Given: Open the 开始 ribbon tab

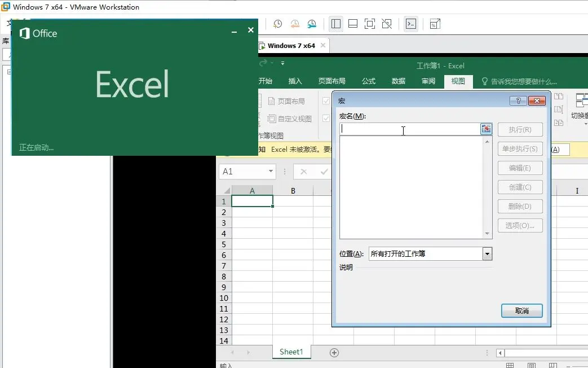Looking at the screenshot, I should [x=266, y=81].
